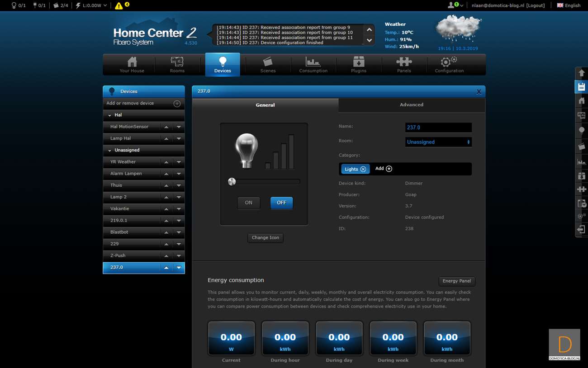Viewport: 588px width, 368px height.
Task: Open the Plugins tab
Action: coord(359,65)
